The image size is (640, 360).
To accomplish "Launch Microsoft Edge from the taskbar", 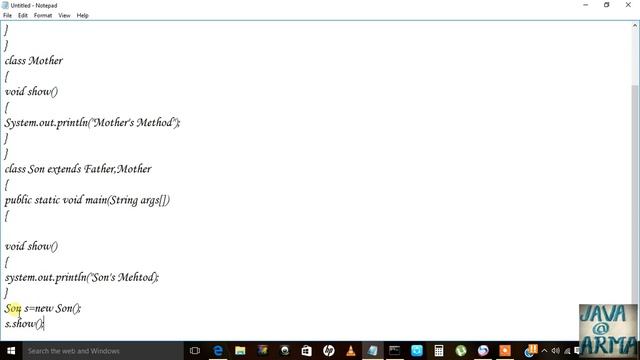I will (218, 351).
